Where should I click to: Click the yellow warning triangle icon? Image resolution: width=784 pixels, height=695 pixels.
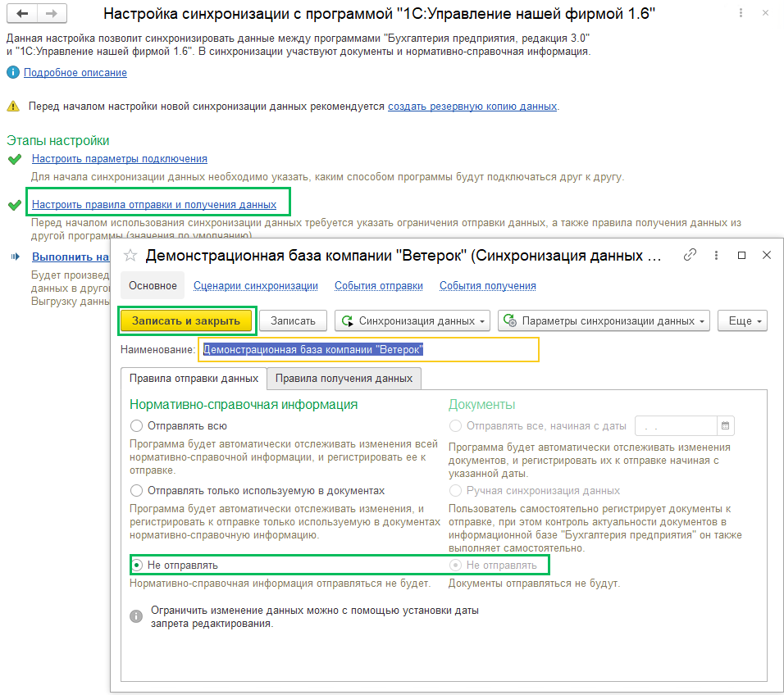click(x=13, y=107)
